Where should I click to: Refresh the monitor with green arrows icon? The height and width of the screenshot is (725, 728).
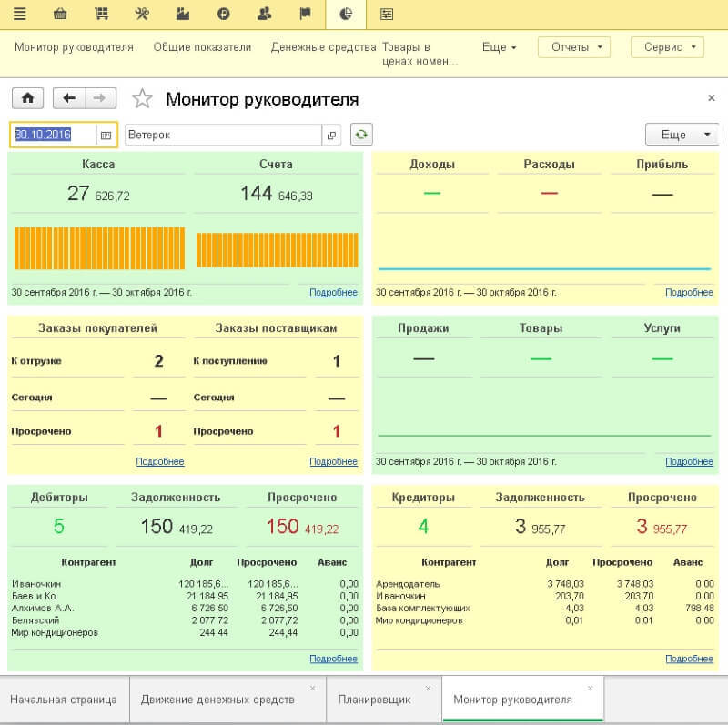pos(361,135)
